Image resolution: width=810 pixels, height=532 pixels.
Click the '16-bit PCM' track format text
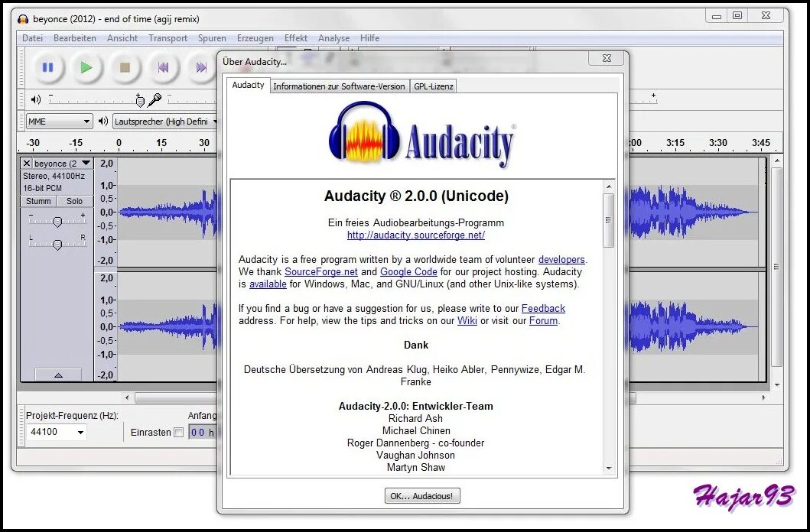[x=42, y=188]
